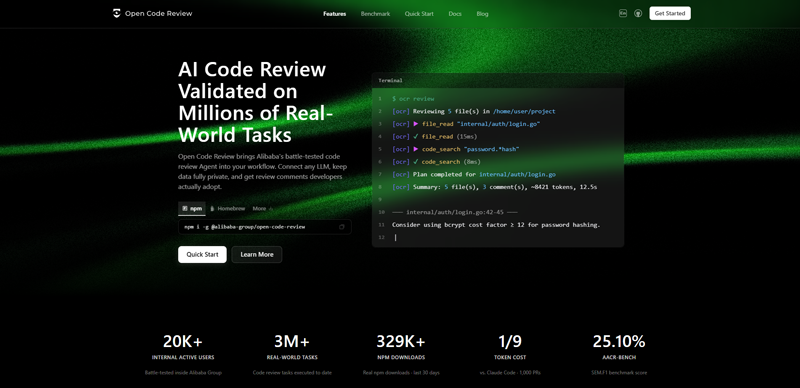Click the 'Battle-tested inside Alibaba Group' caption
The height and width of the screenshot is (388, 800).
183,373
